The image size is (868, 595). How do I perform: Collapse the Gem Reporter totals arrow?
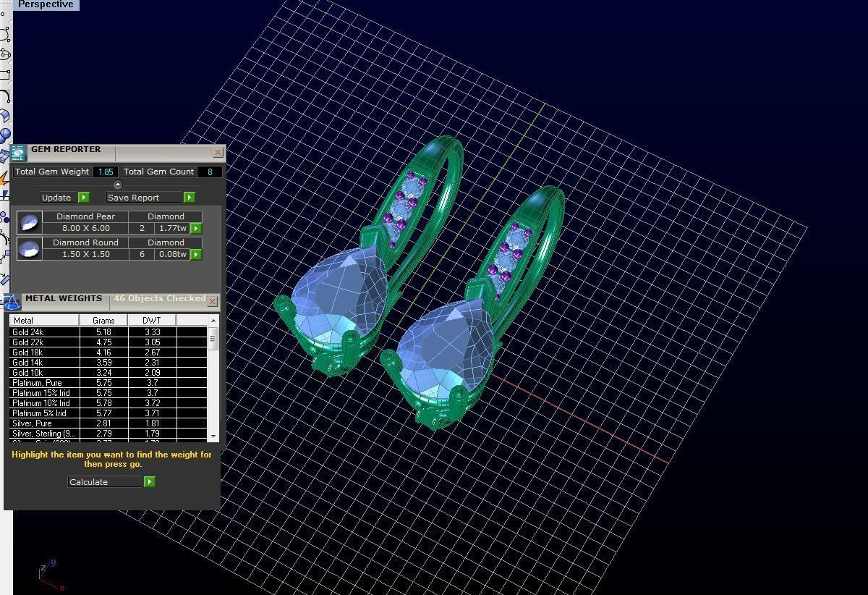(117, 185)
